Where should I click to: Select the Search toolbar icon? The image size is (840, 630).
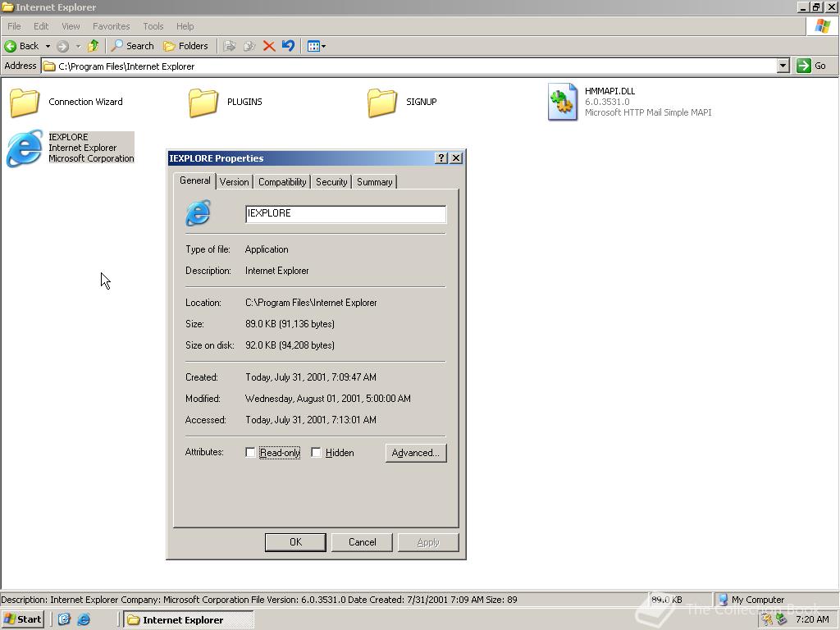click(131, 46)
